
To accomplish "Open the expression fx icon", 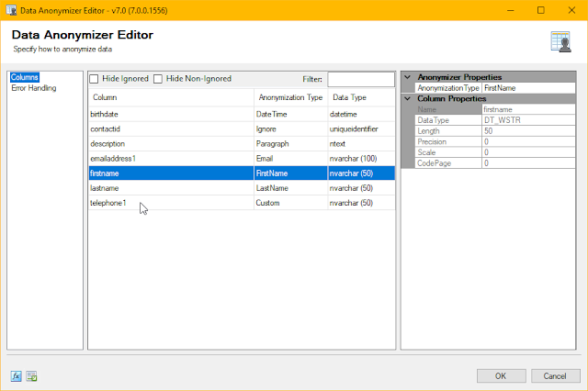I will click(x=17, y=376).
